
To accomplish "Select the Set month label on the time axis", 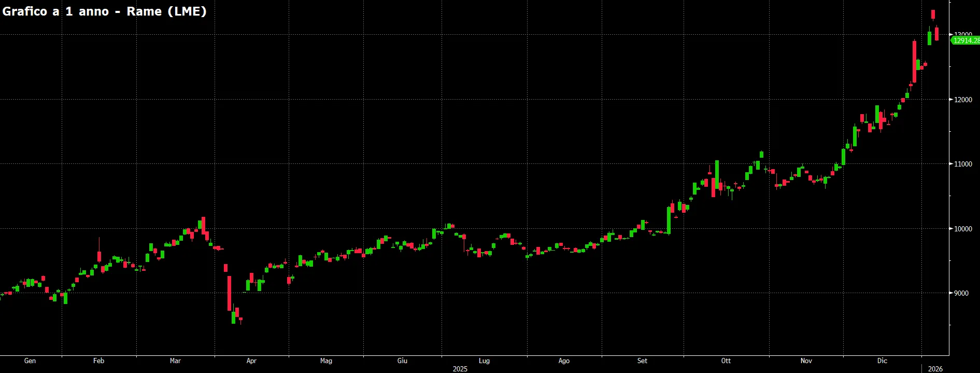I will click(x=642, y=361).
